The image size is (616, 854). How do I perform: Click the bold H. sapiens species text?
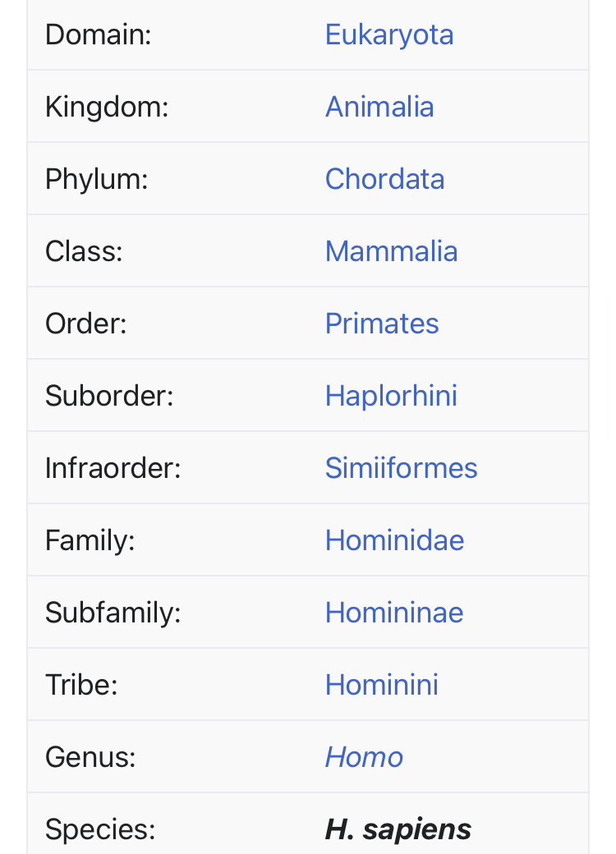398,830
